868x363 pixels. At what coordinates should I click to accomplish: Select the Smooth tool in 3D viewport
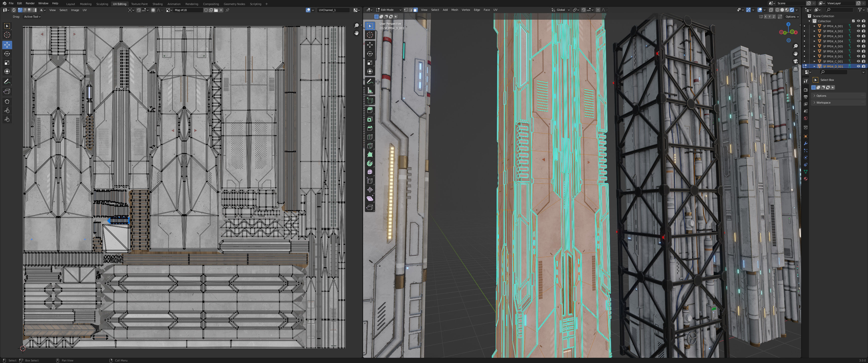370,172
